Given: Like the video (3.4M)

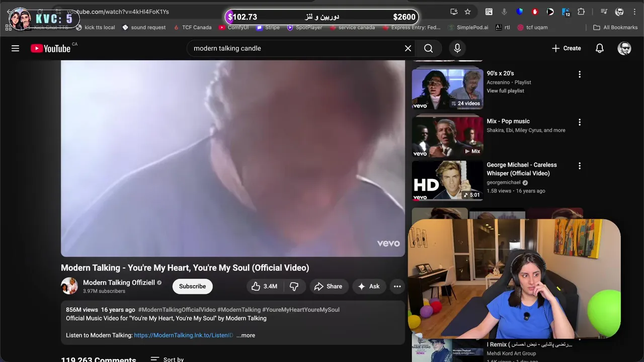Looking at the screenshot, I should (x=265, y=287).
